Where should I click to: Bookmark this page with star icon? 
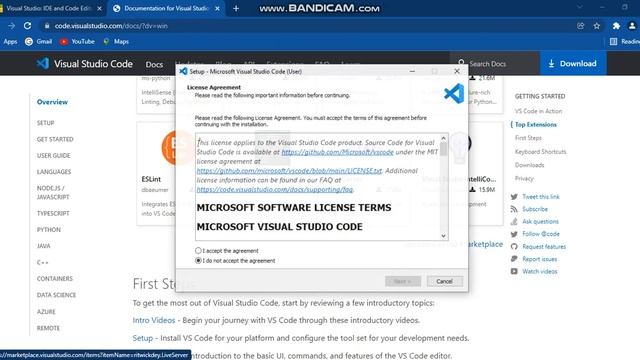click(x=596, y=26)
